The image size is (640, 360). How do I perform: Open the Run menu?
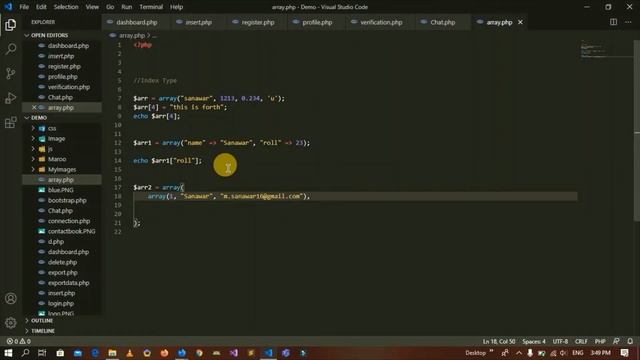click(x=127, y=7)
